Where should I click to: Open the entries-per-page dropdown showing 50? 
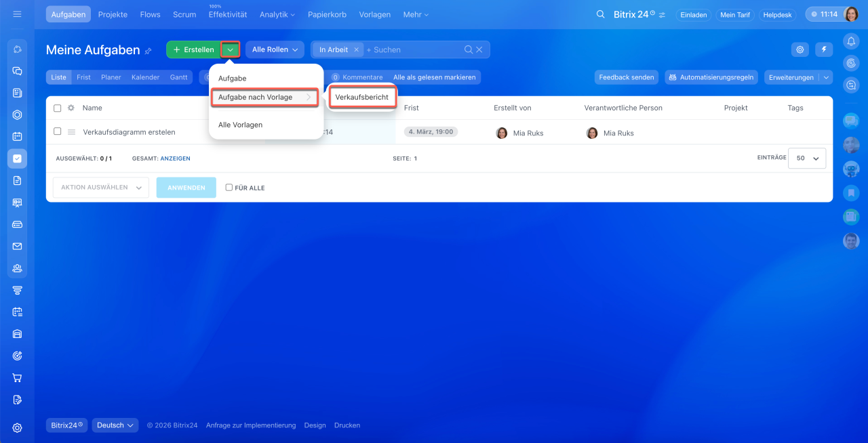(807, 158)
